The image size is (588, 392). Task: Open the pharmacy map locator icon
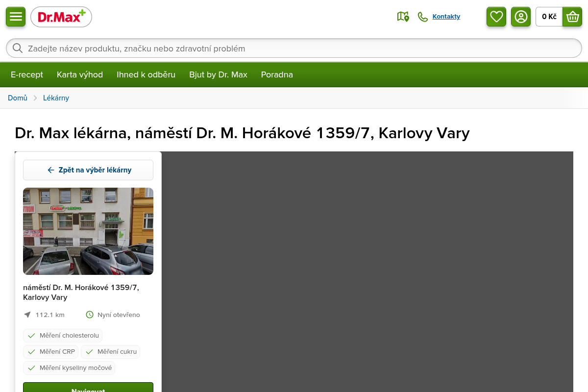[x=403, y=17]
